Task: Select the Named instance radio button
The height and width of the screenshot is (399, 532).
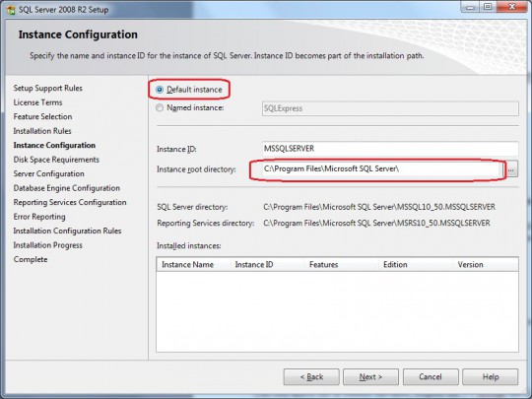Action: 160,108
